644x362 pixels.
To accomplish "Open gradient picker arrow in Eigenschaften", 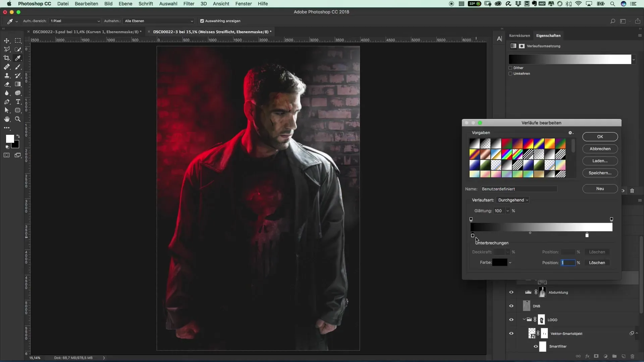I will click(634, 60).
